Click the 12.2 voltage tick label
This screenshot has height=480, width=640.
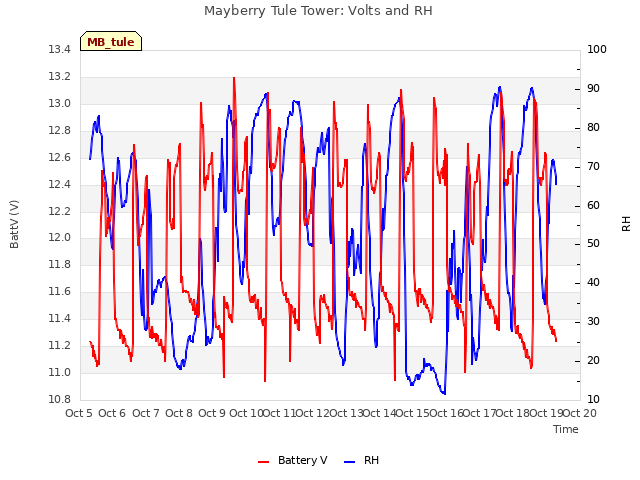pyautogui.click(x=59, y=211)
